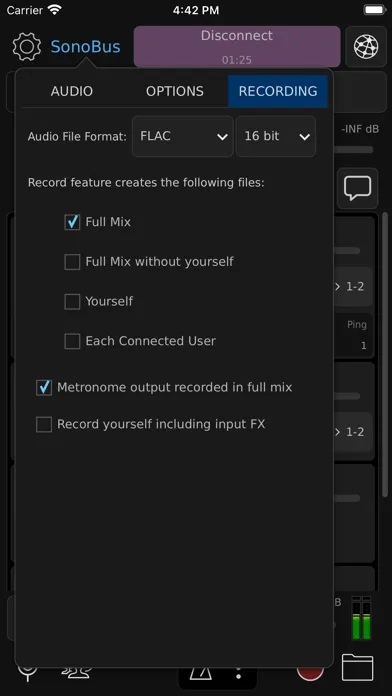Switch to the OPTIONS tab
The height and width of the screenshot is (696, 392).
[x=175, y=91]
